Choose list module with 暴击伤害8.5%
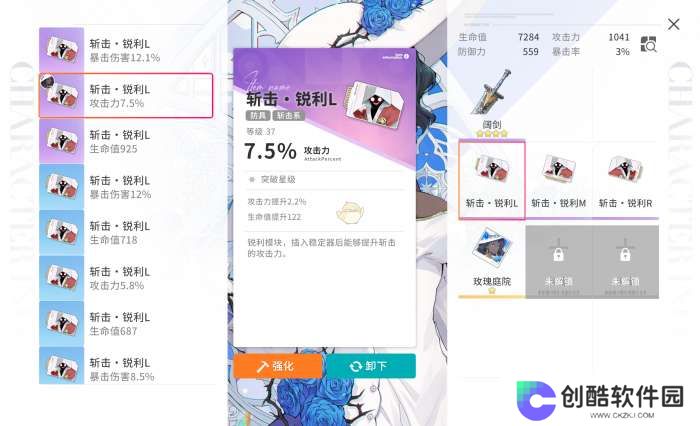Viewport: 700px width, 426px height. pyautogui.click(x=126, y=366)
